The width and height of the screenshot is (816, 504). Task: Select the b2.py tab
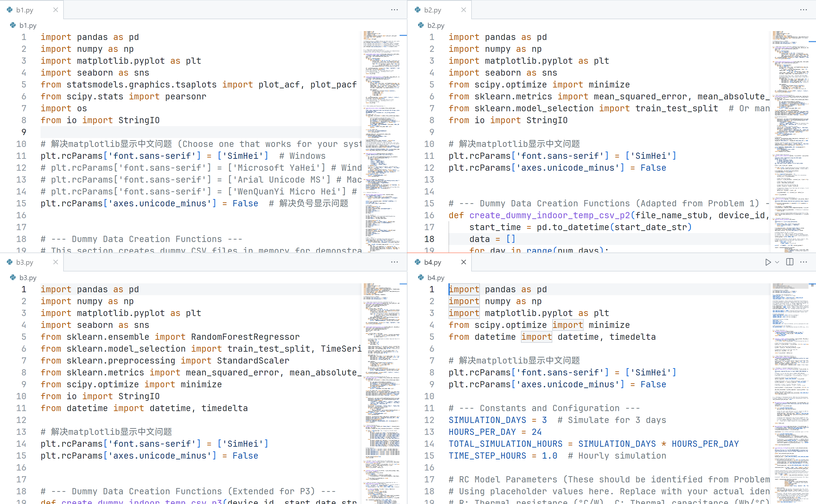[433, 10]
